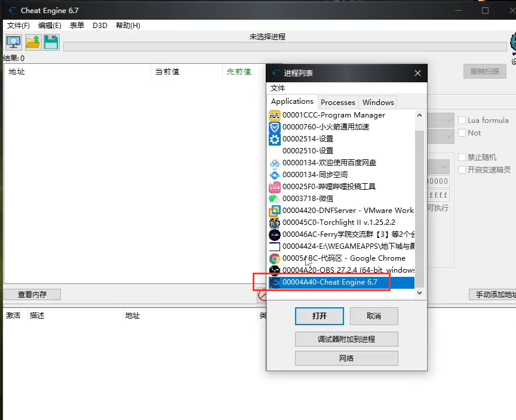Switch to the Processes tab
516x420 pixels.
click(338, 102)
